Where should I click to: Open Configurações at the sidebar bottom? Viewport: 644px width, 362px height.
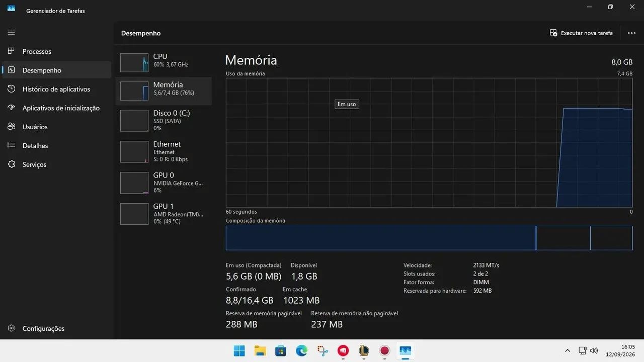point(56,328)
